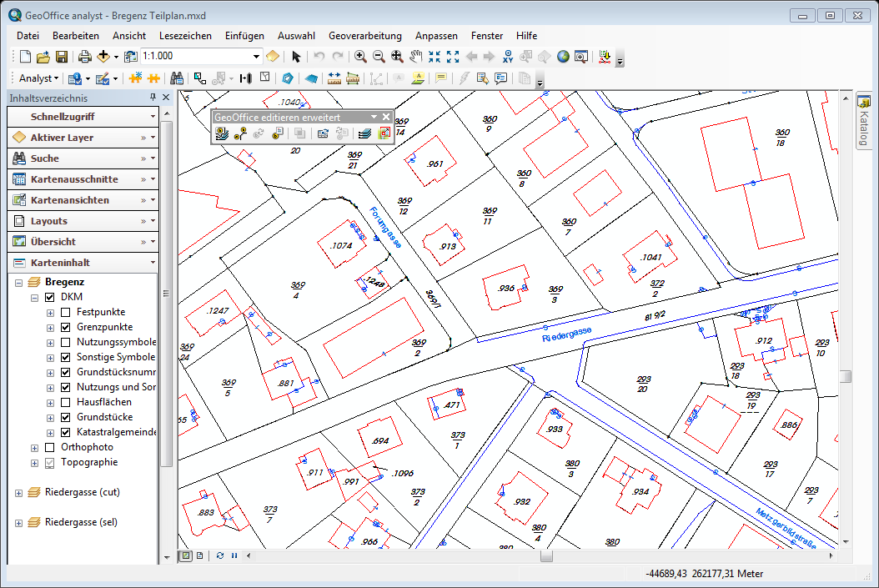Expand the Riedergasse (cut) data frame
879x588 pixels.
pos(18,493)
